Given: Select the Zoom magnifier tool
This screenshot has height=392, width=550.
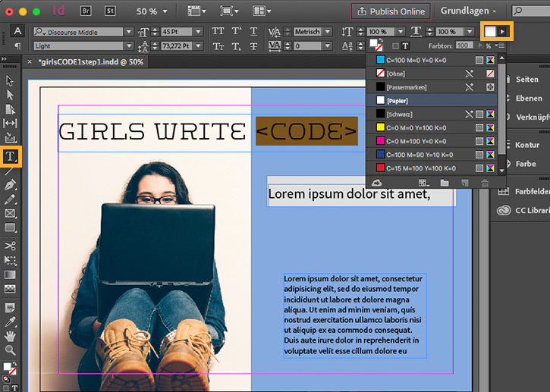Looking at the screenshot, I should point(11,350).
